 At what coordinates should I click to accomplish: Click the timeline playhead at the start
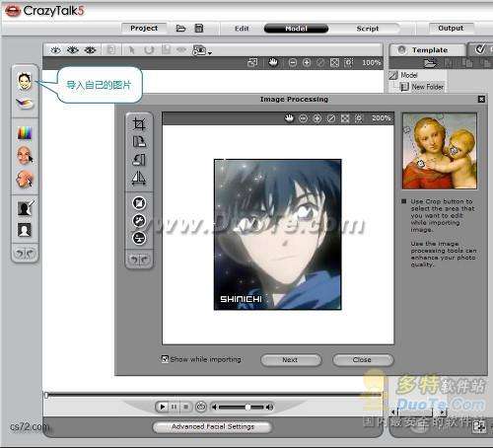tap(46, 395)
